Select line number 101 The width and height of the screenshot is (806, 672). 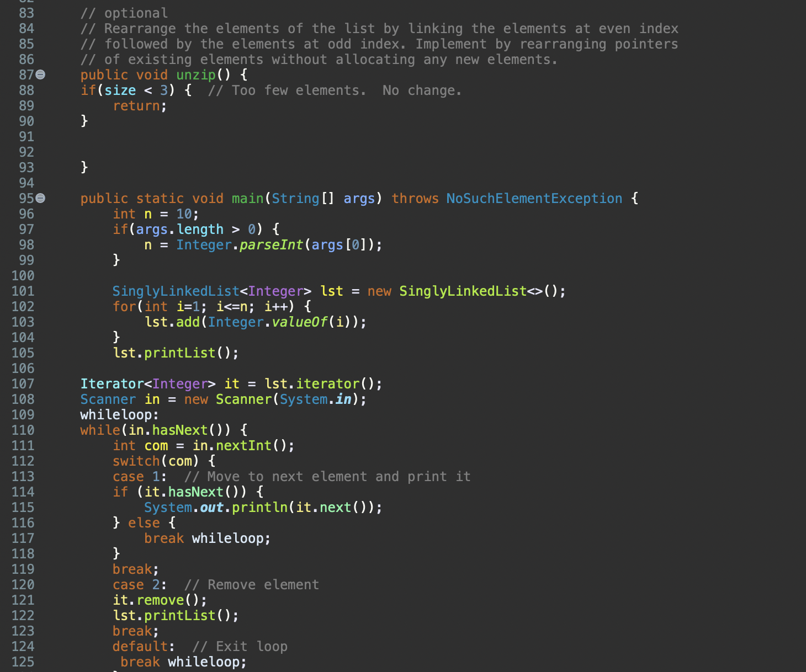pyautogui.click(x=22, y=291)
